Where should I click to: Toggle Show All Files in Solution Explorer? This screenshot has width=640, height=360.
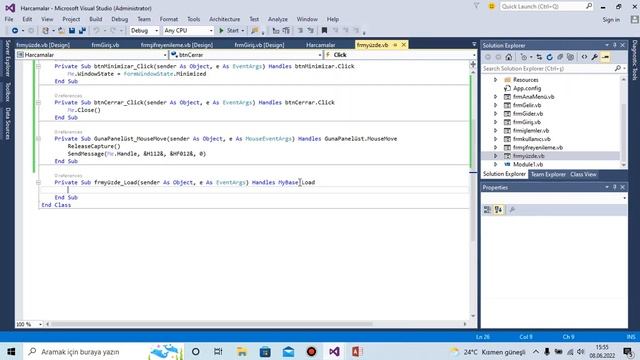tap(571, 57)
